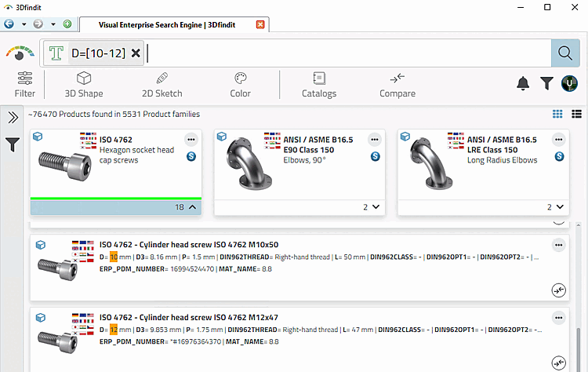Click the LRE Class 150 elbow thumbnail

pyautogui.click(x=431, y=163)
